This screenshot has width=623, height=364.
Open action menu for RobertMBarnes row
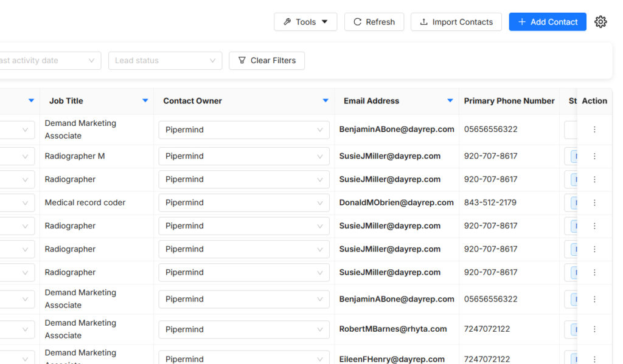click(594, 329)
